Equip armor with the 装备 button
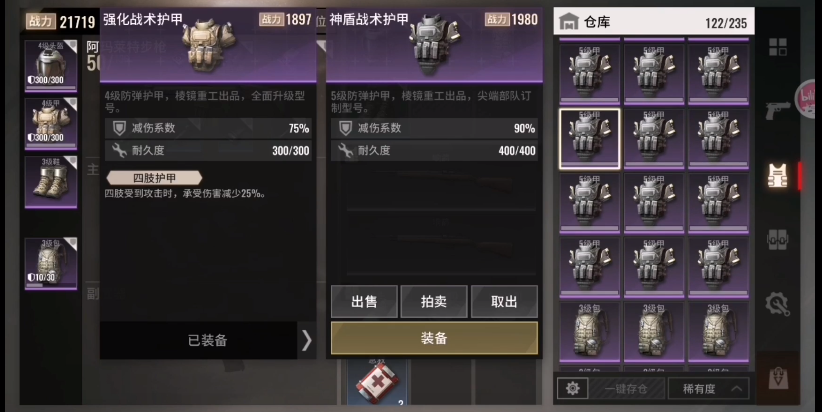822x412 pixels. [x=434, y=338]
